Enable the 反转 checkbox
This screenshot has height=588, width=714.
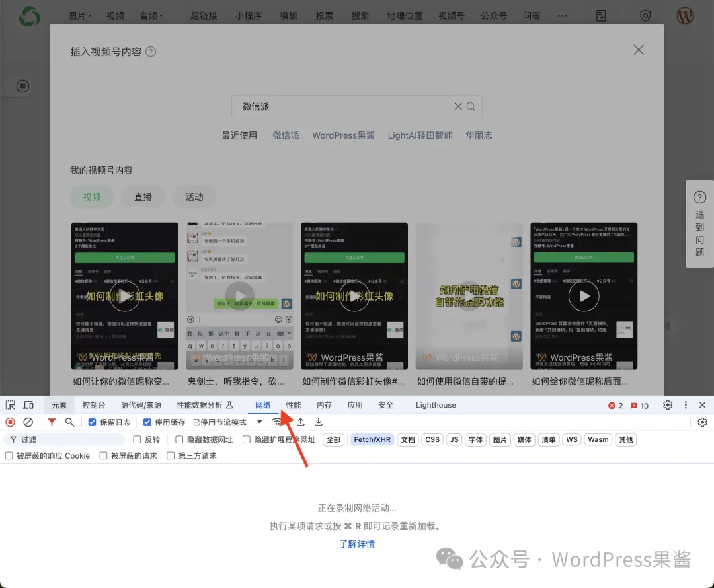(x=137, y=439)
